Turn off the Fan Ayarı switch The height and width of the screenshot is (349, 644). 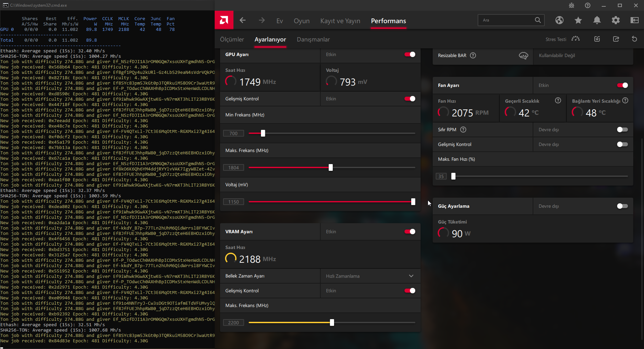tap(623, 85)
